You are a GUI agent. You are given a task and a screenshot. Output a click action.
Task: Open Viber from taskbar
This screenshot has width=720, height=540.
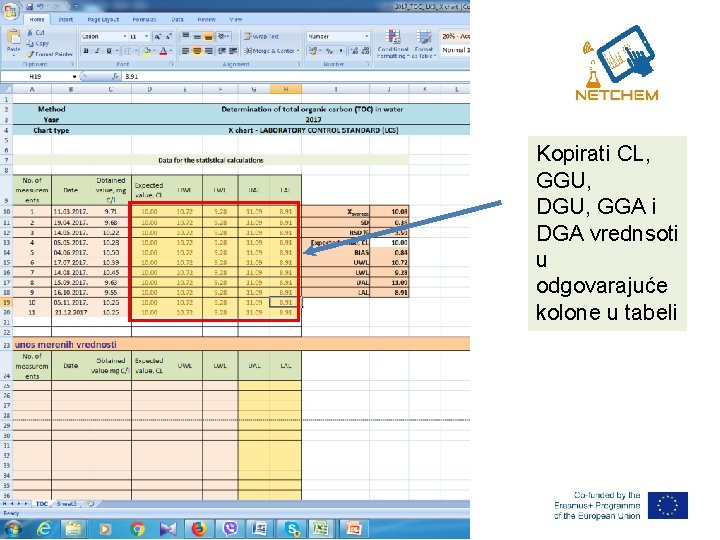coord(230,529)
